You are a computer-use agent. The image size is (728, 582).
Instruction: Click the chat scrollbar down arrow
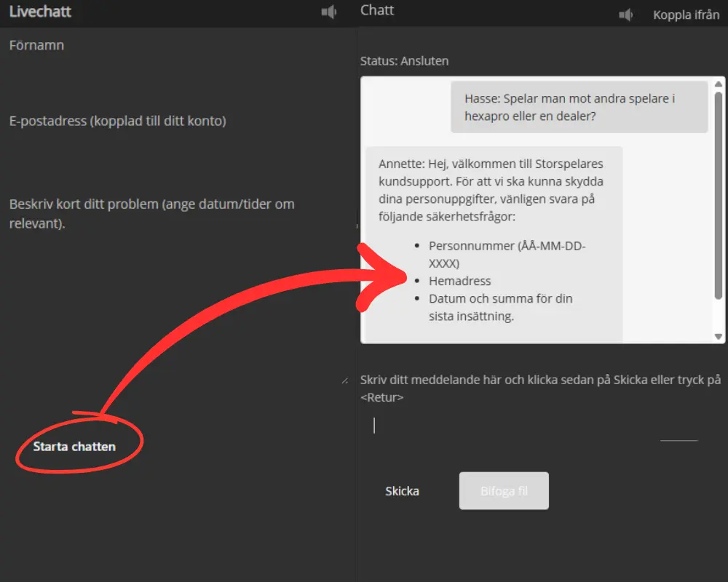pyautogui.click(x=719, y=337)
